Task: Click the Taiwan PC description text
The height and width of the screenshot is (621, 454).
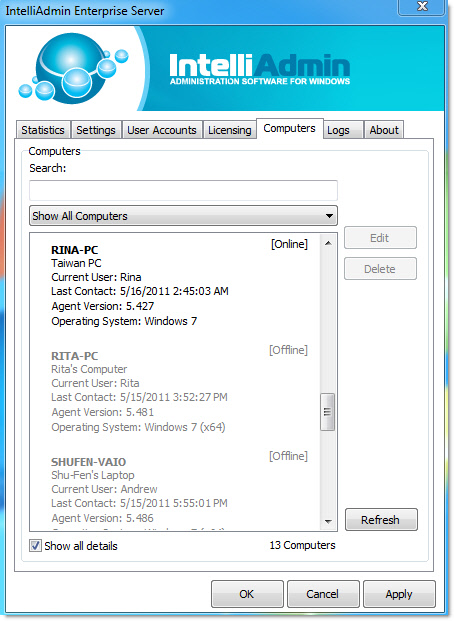Action: coord(76,263)
